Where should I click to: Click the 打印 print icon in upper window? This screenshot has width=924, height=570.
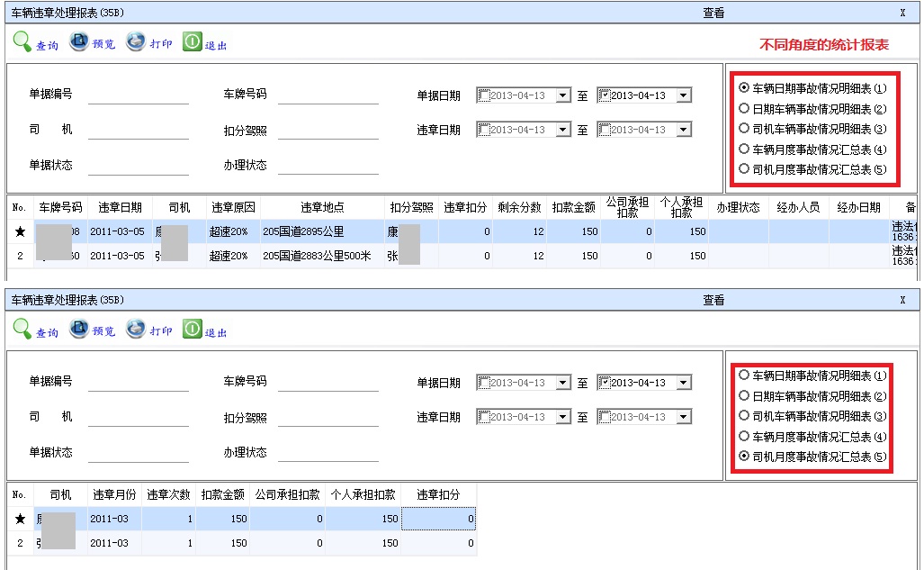[x=136, y=42]
